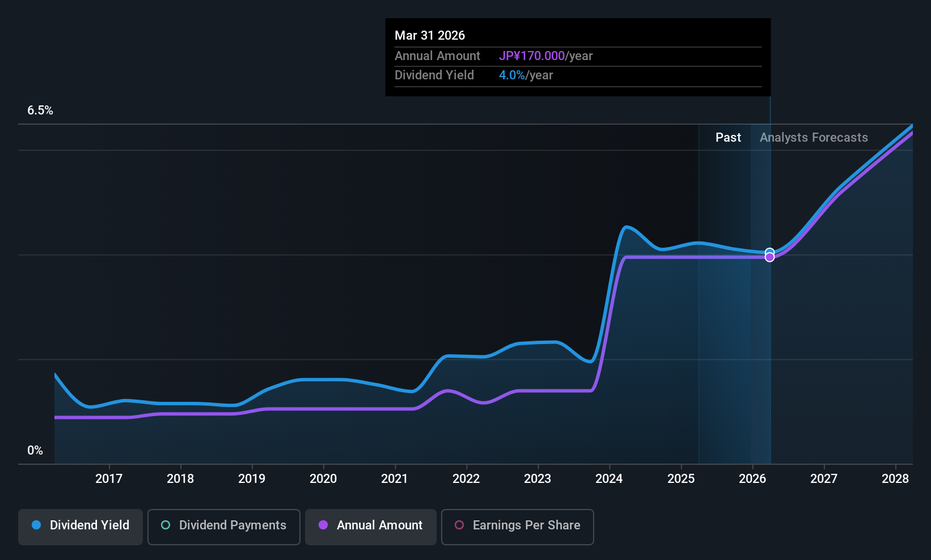Click the 2022 x-axis label
Viewport: 931px width, 560px height.
tap(466, 479)
